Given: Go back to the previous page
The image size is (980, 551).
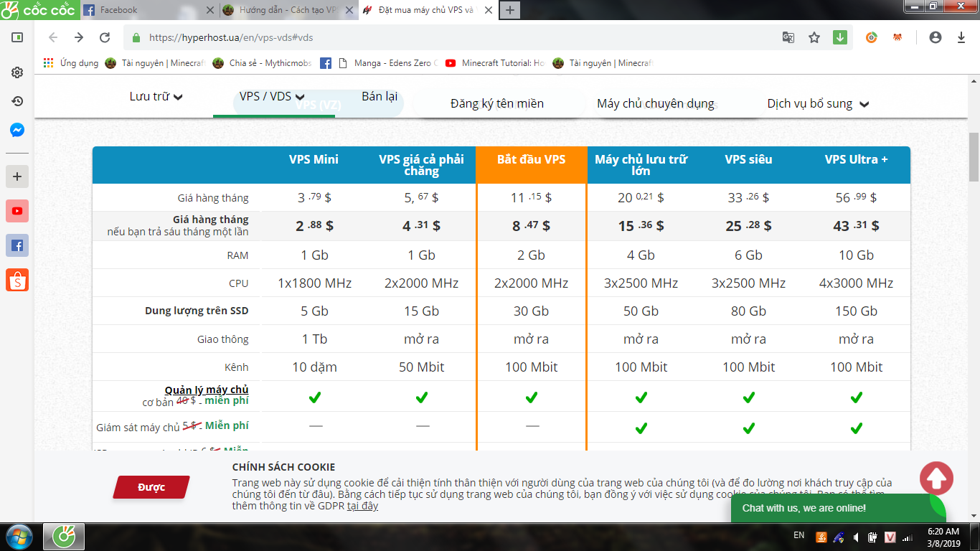Looking at the screenshot, I should click(53, 37).
